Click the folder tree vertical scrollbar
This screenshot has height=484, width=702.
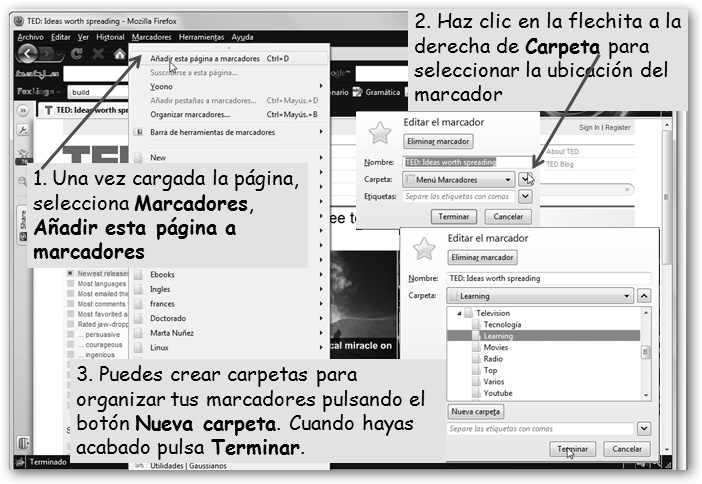[645, 352]
